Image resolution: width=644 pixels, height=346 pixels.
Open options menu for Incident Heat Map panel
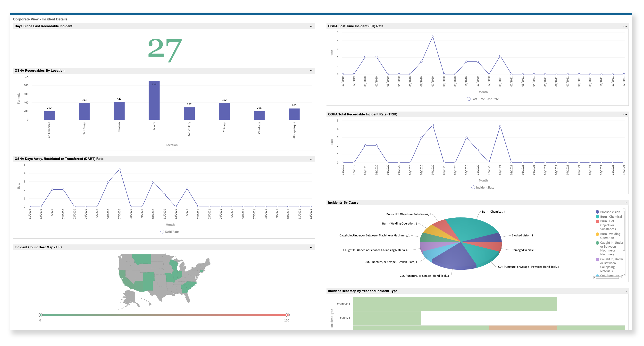click(x=626, y=291)
